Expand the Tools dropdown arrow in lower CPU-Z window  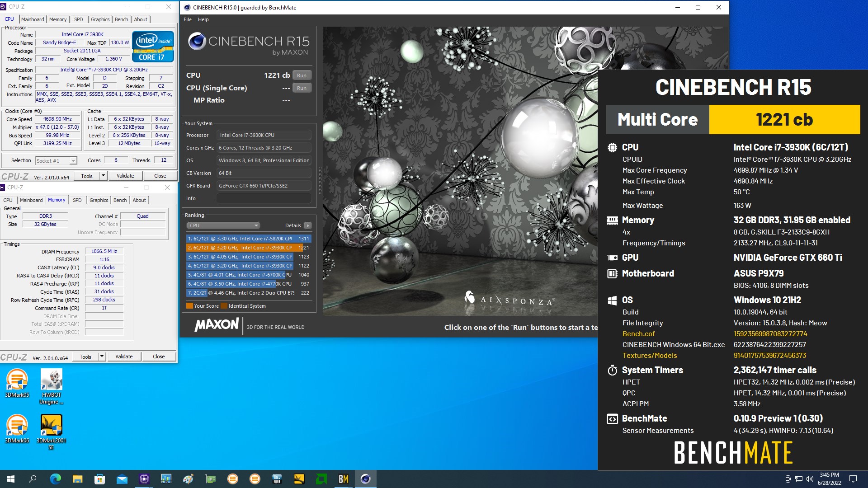point(102,357)
